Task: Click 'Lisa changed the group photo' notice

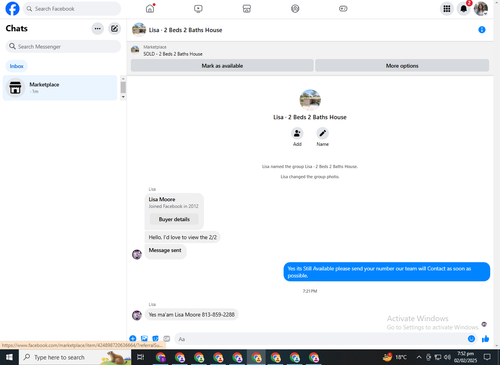Action: 310,177
